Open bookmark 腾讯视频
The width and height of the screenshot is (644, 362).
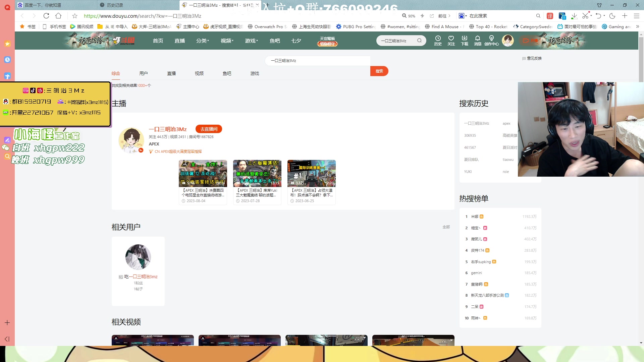tap(82, 26)
